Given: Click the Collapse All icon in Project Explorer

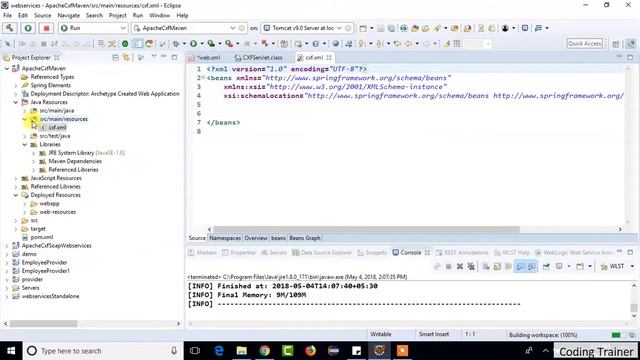Looking at the screenshot, I should click(x=116, y=58).
